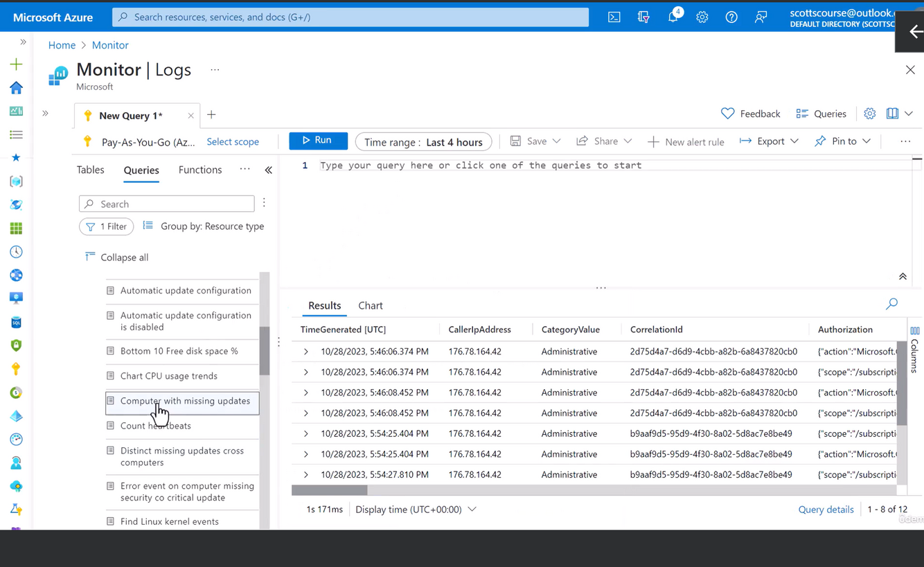Expand the 5:54:27.810 PM result row
Screen dimensions: 924x567
coord(305,475)
